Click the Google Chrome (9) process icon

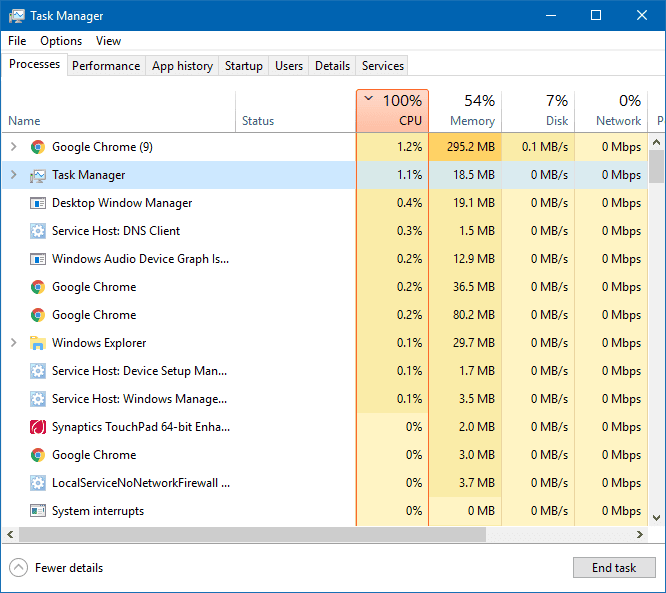38,147
